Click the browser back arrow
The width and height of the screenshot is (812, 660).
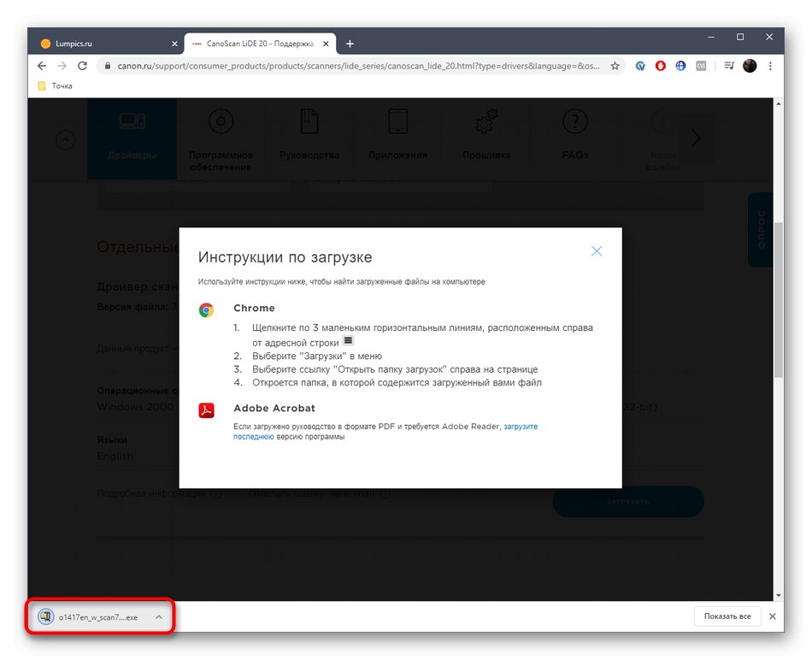[x=42, y=66]
